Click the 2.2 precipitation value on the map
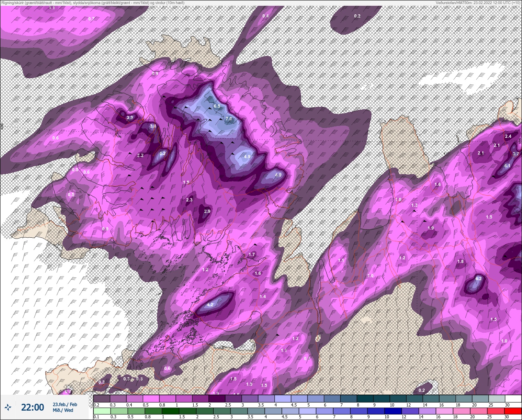The image size is (522, 420). coord(140,155)
